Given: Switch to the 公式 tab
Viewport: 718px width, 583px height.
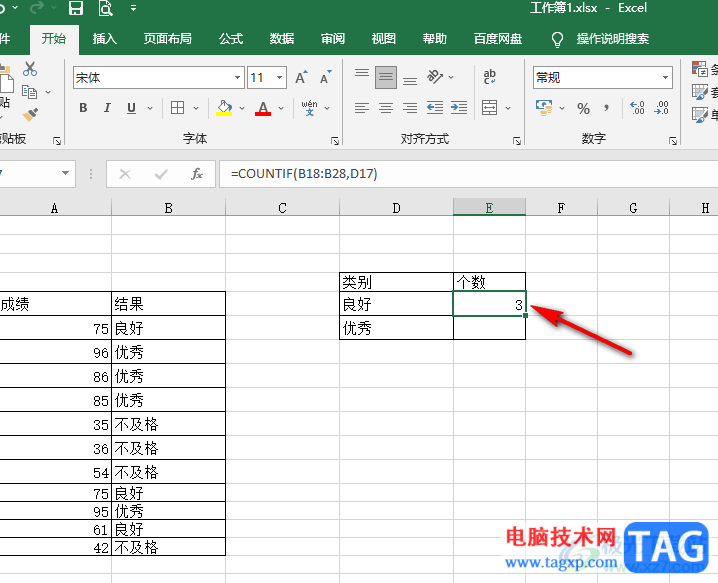Looking at the screenshot, I should 231,38.
